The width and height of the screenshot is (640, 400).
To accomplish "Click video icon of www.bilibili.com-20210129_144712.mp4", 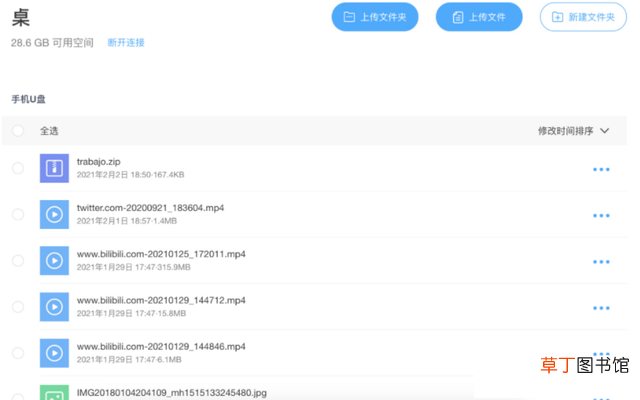I will pos(54,307).
